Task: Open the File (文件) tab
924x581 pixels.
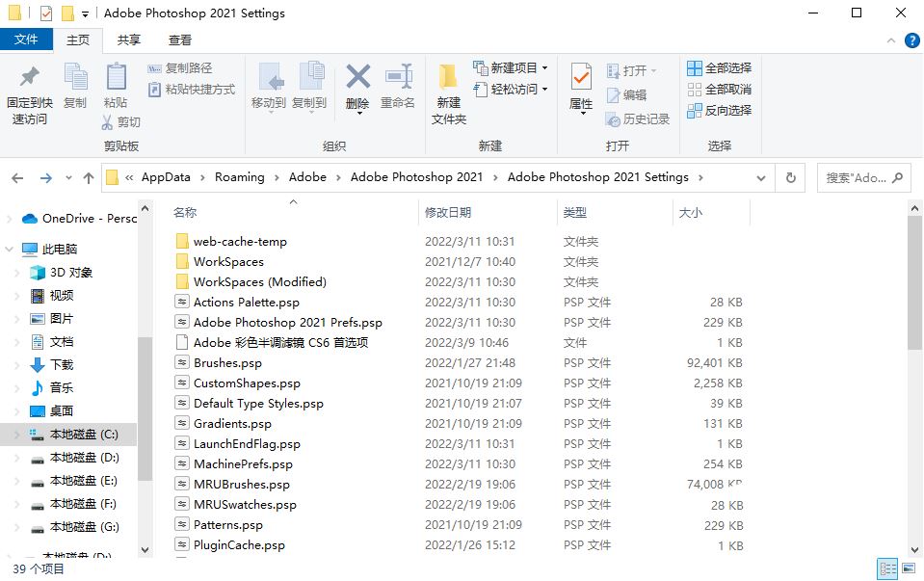Action: click(26, 40)
